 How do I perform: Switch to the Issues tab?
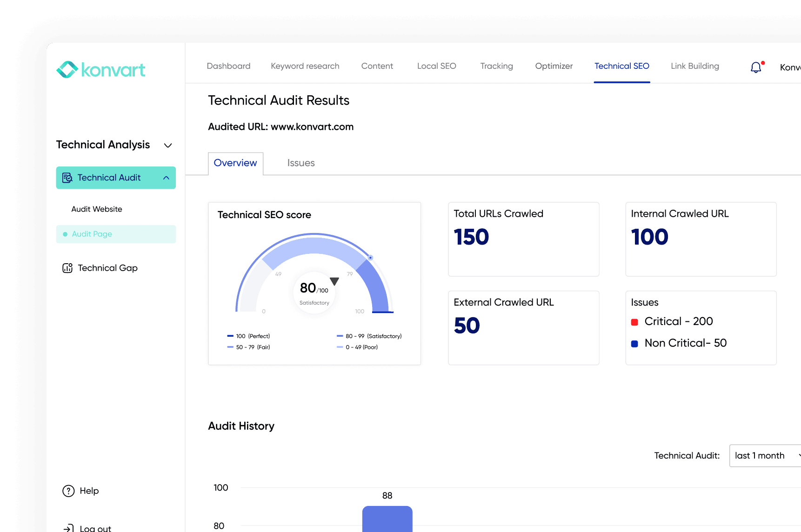[300, 163]
